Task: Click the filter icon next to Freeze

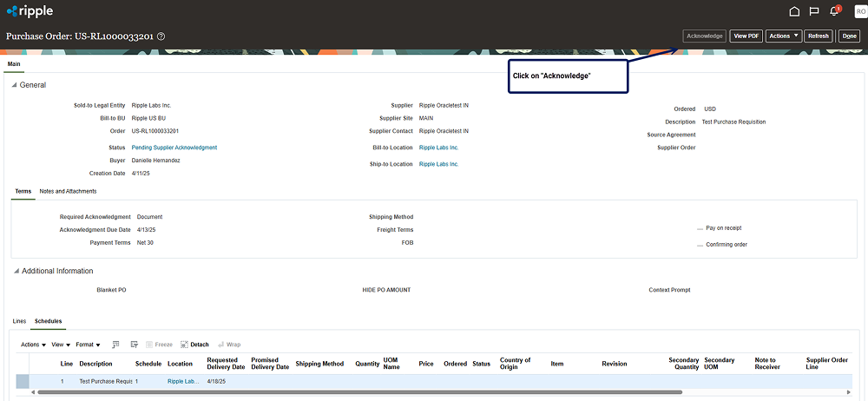Action: point(134,345)
